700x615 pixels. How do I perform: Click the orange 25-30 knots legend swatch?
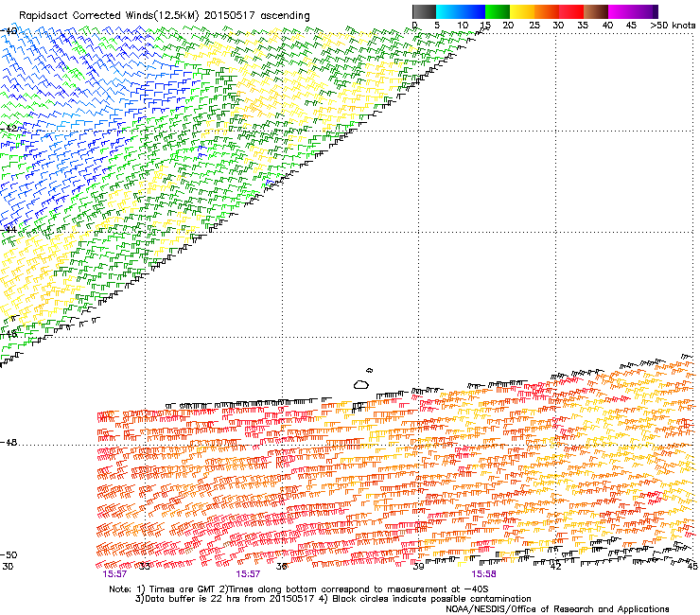pos(547,11)
